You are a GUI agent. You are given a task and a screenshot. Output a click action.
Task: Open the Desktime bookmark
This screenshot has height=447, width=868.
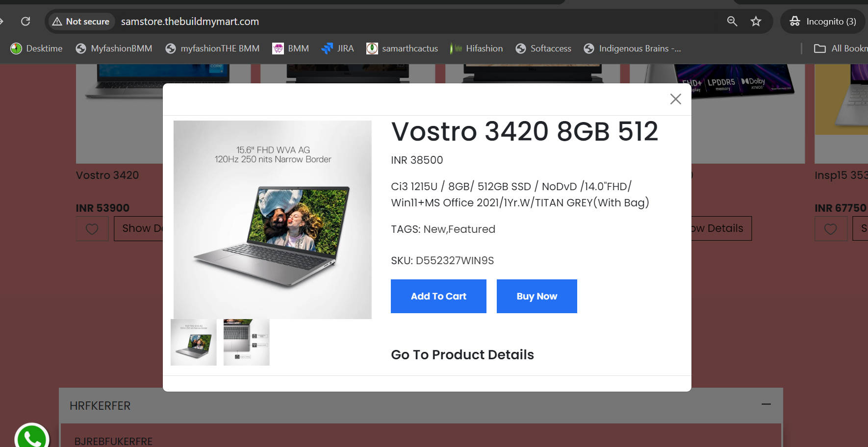(37, 49)
